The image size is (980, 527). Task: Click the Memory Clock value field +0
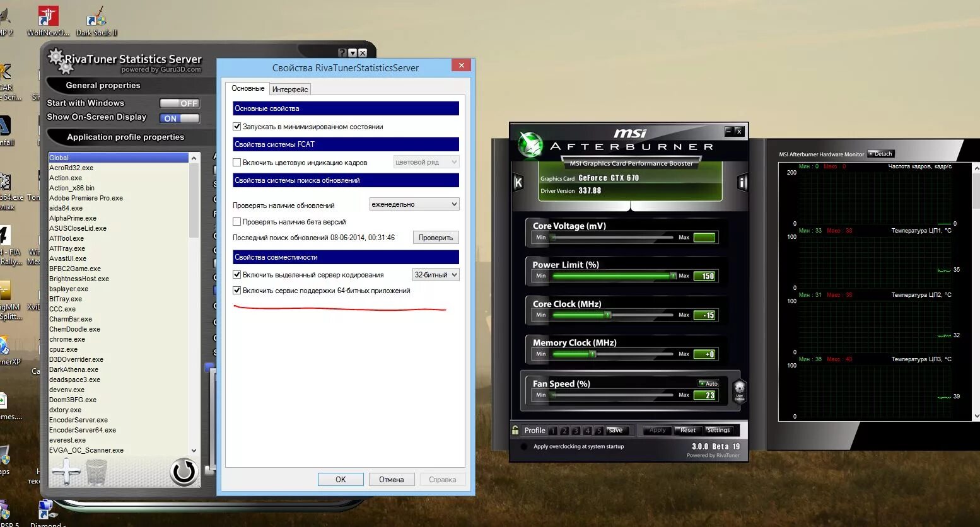[704, 354]
